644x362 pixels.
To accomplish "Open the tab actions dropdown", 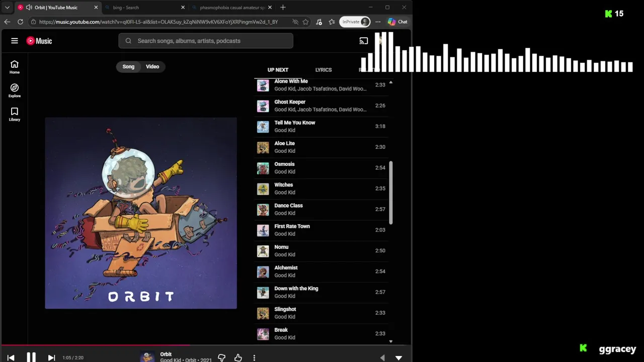I will tap(7, 8).
